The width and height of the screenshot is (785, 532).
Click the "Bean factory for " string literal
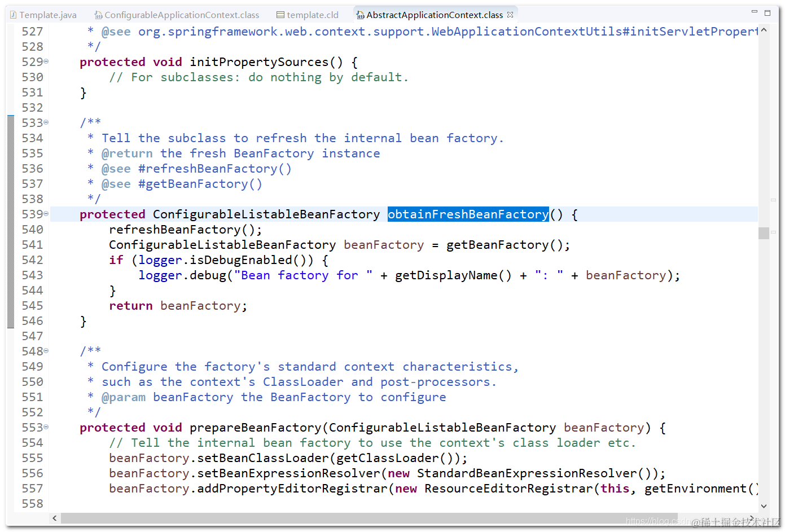pyautogui.click(x=303, y=275)
